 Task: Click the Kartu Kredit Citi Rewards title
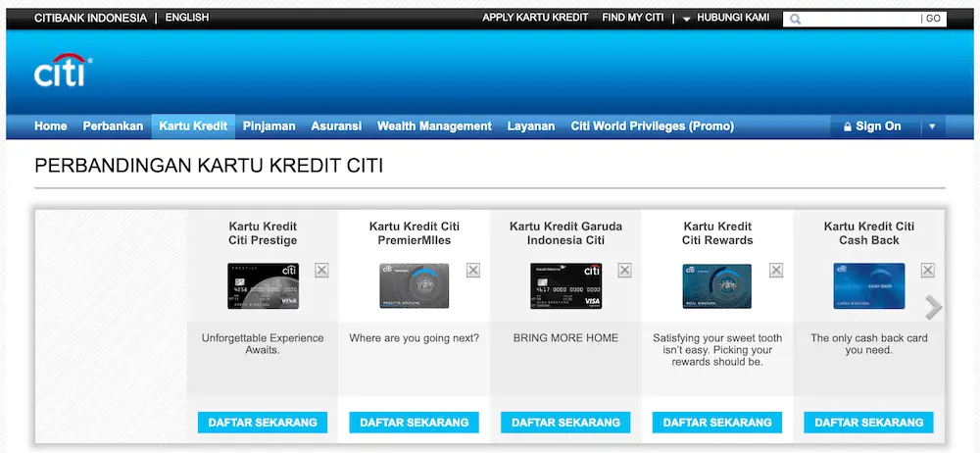(717, 233)
